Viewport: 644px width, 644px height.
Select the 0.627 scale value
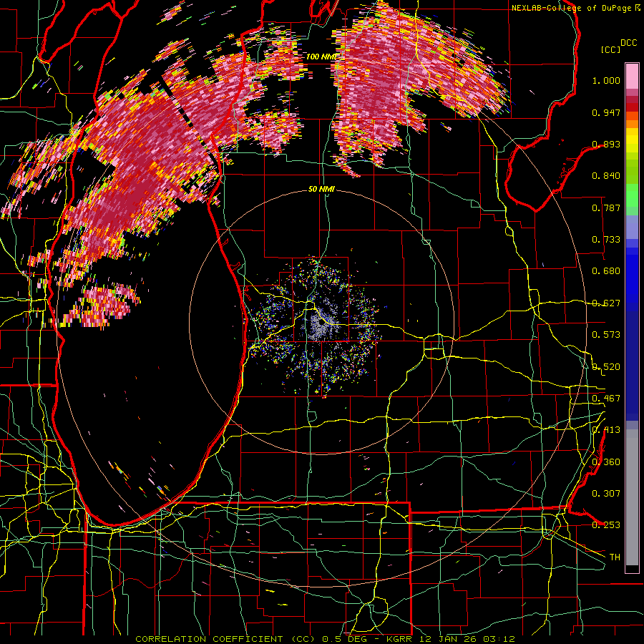click(x=606, y=303)
